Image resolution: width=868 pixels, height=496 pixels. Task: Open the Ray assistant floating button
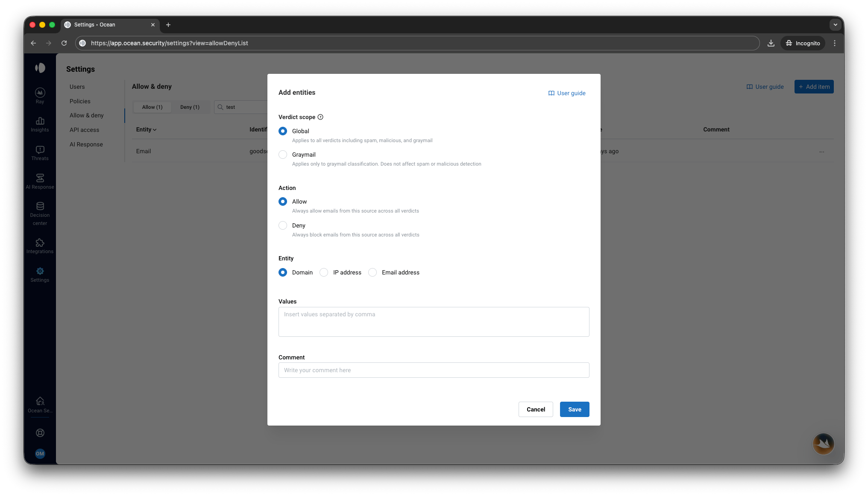tap(823, 444)
